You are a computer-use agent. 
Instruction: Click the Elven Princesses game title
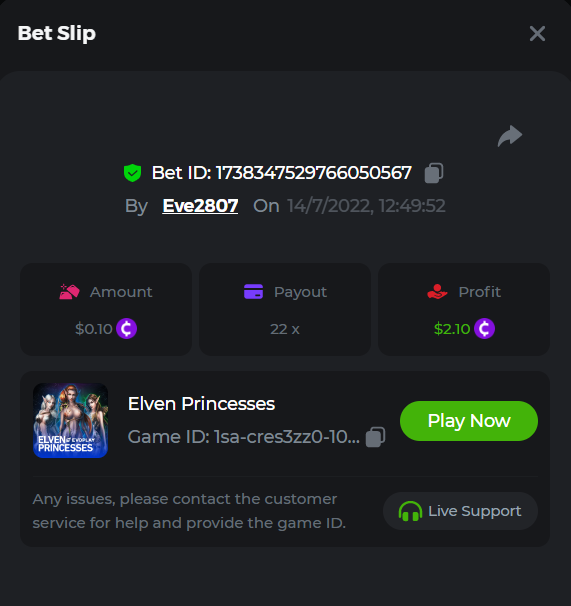pyautogui.click(x=201, y=403)
